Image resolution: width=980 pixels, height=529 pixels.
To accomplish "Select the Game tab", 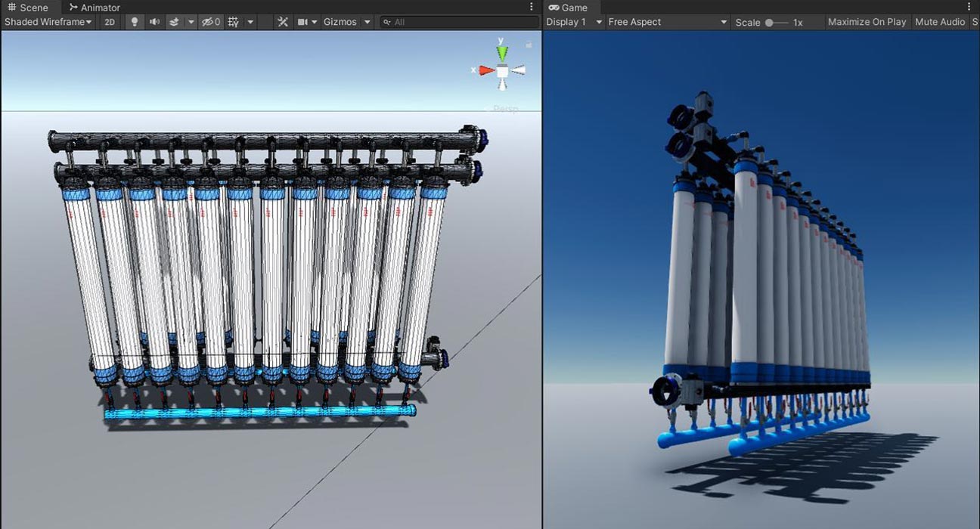I will pos(568,8).
